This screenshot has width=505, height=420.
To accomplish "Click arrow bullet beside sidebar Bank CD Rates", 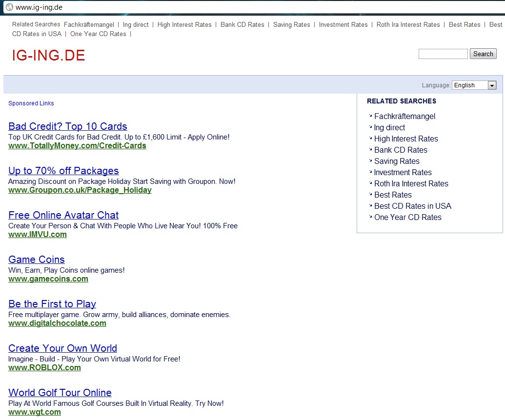I will pyautogui.click(x=371, y=149).
